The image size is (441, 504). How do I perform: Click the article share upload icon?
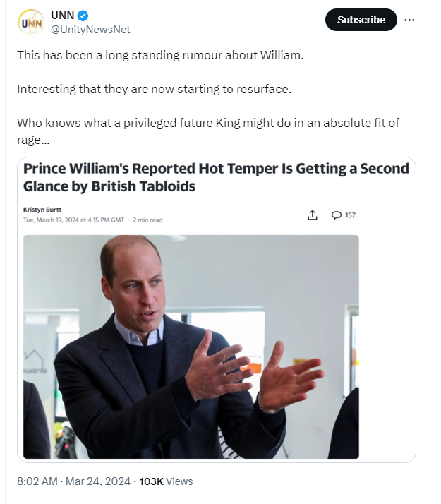313,215
